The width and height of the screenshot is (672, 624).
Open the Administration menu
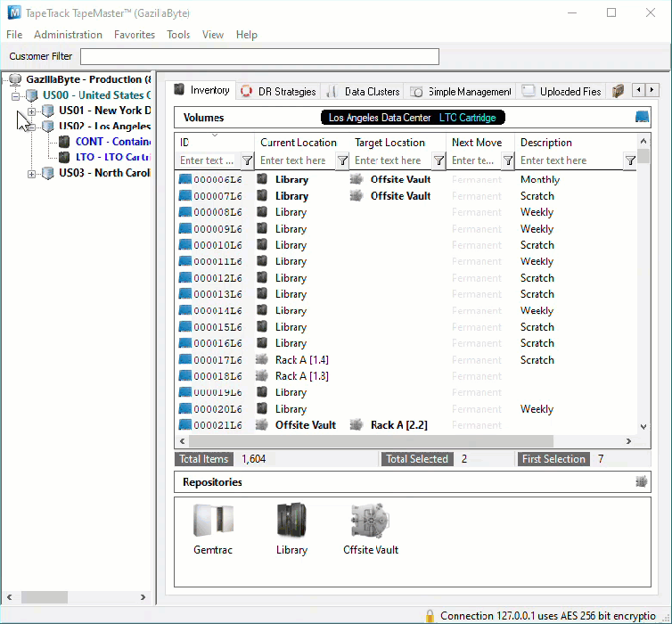pyautogui.click(x=68, y=35)
